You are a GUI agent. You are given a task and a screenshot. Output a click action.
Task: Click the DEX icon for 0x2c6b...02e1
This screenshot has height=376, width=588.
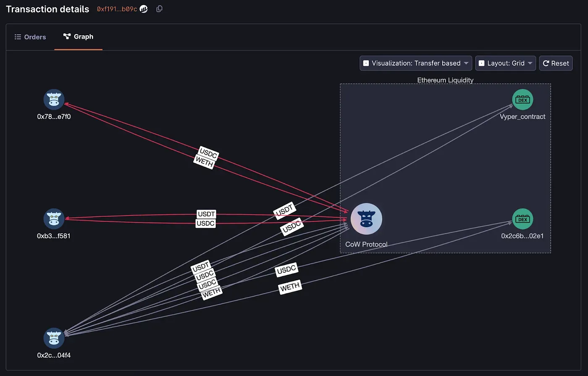click(522, 218)
